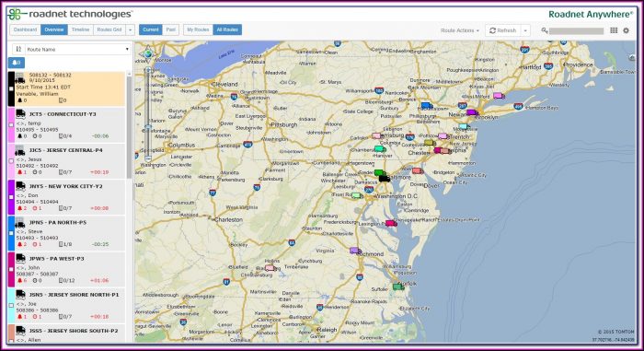Click the red clock icon on JPN5 card

35,244
